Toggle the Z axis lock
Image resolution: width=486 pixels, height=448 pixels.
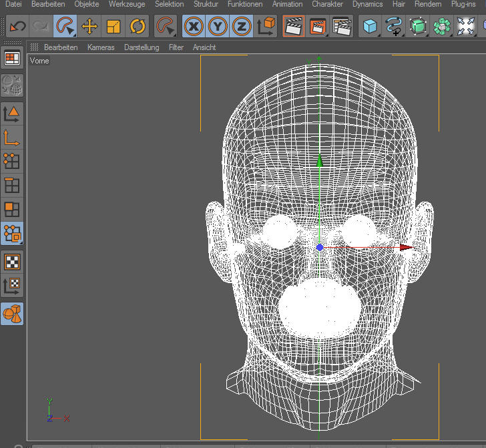click(x=241, y=27)
